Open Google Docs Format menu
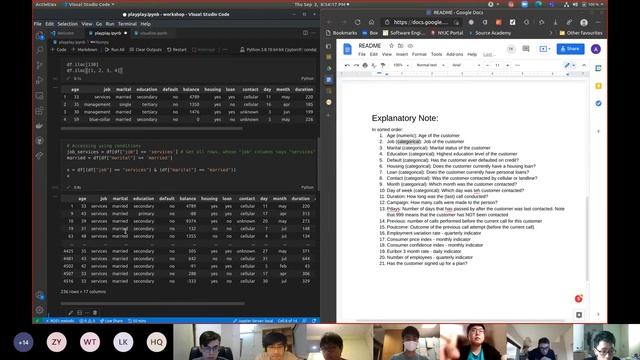The height and width of the screenshot is (360, 640). coord(419,54)
